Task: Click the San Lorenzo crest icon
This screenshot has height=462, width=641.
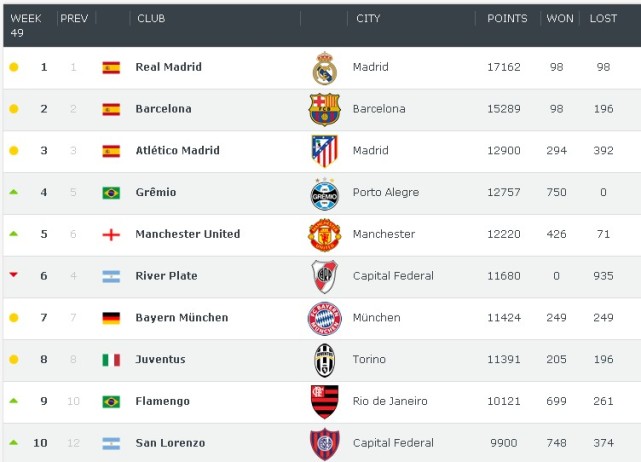Action: pos(324,442)
